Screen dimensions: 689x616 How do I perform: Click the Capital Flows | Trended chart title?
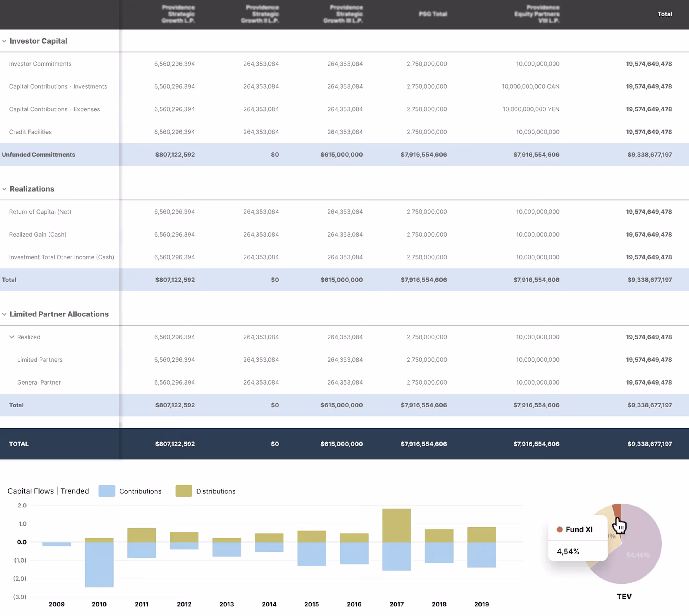(48, 491)
